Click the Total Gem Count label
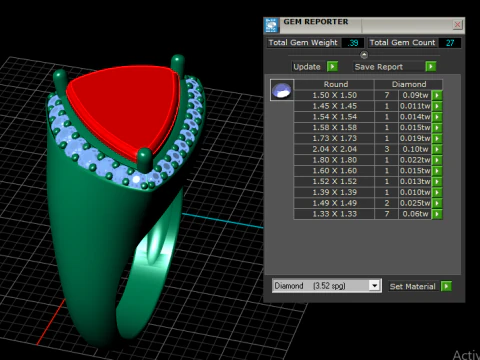Image resolution: width=480 pixels, height=360 pixels. (402, 43)
